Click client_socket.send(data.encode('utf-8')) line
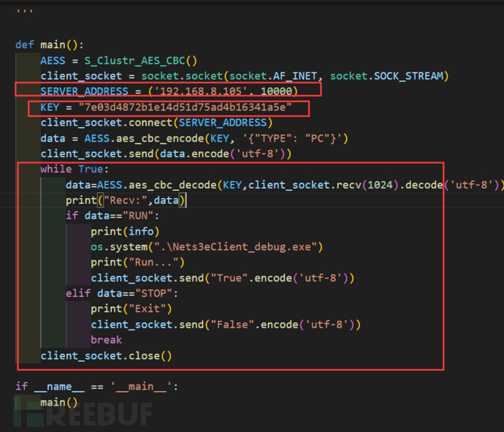The image size is (504, 432). [x=166, y=154]
